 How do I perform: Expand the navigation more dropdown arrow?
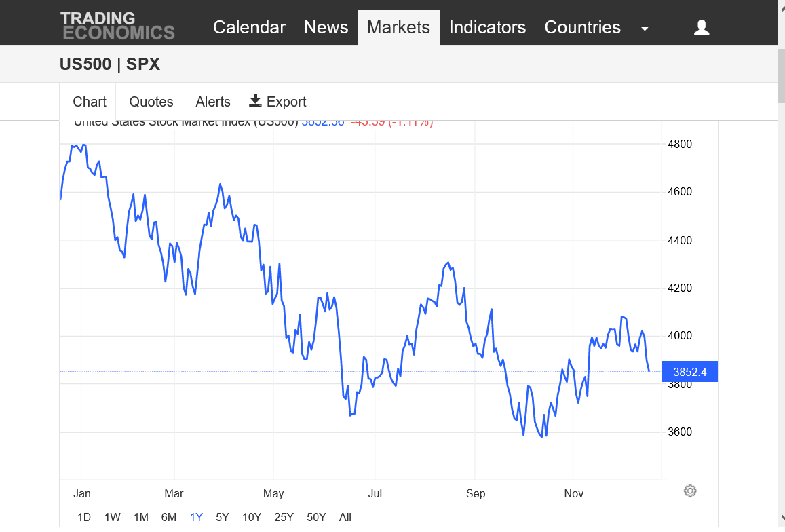point(645,28)
